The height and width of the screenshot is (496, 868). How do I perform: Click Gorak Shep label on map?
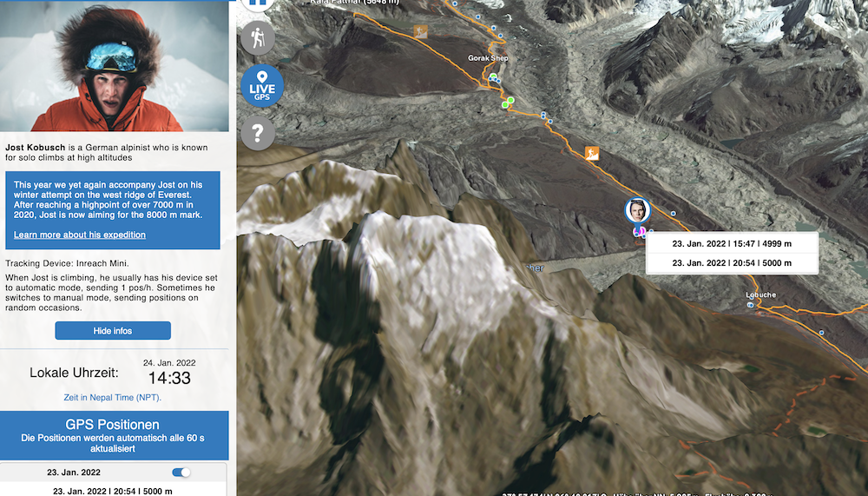(x=488, y=57)
